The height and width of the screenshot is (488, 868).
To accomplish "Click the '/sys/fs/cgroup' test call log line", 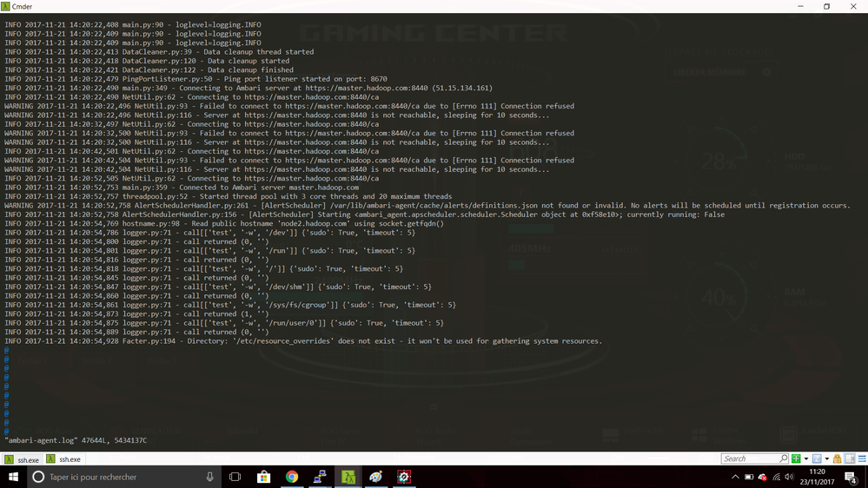I will (230, 305).
